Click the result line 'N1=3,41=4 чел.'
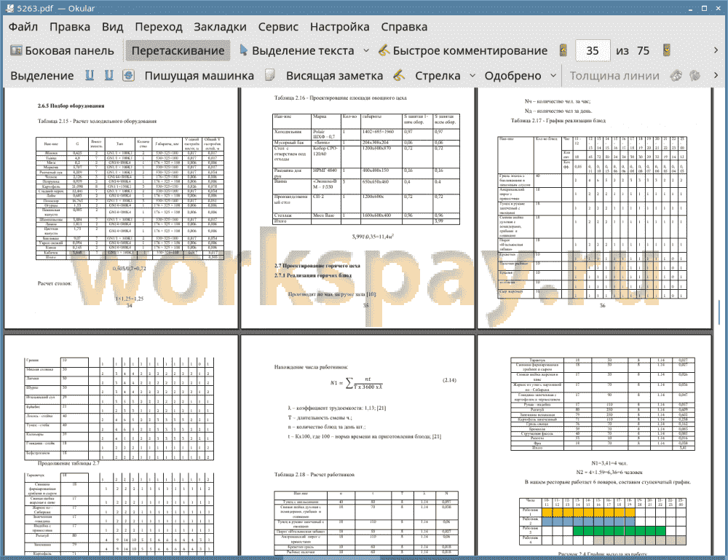728x560 pixels. [609, 463]
